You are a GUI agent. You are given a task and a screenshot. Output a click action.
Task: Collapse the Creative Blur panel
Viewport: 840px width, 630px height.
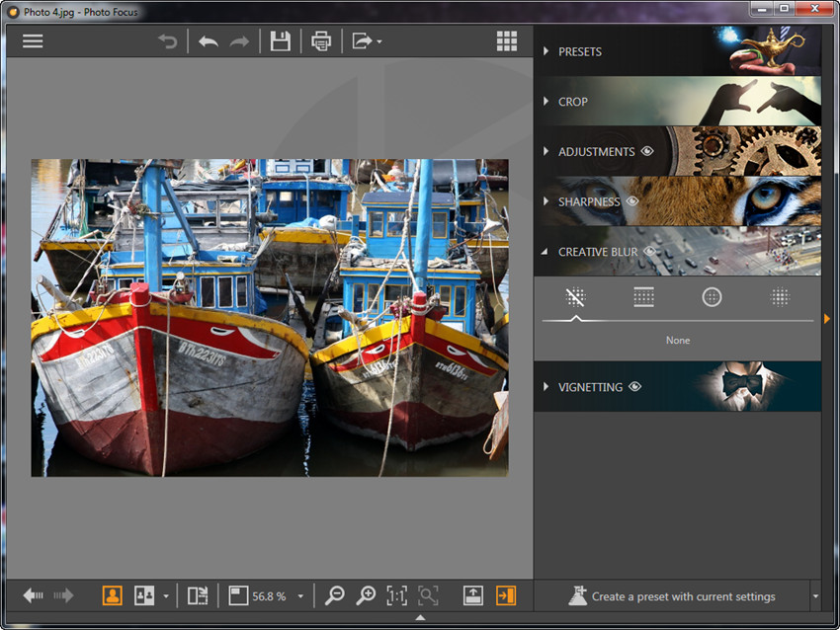[x=545, y=252]
